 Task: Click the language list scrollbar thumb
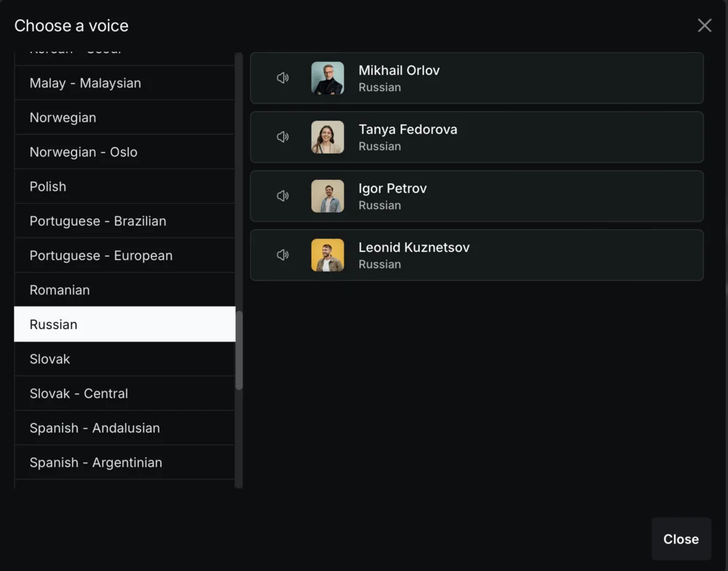click(x=239, y=350)
